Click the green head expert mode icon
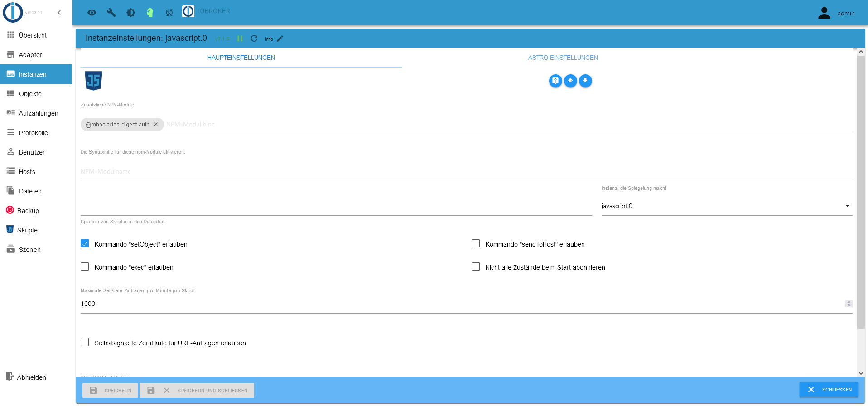 [150, 13]
